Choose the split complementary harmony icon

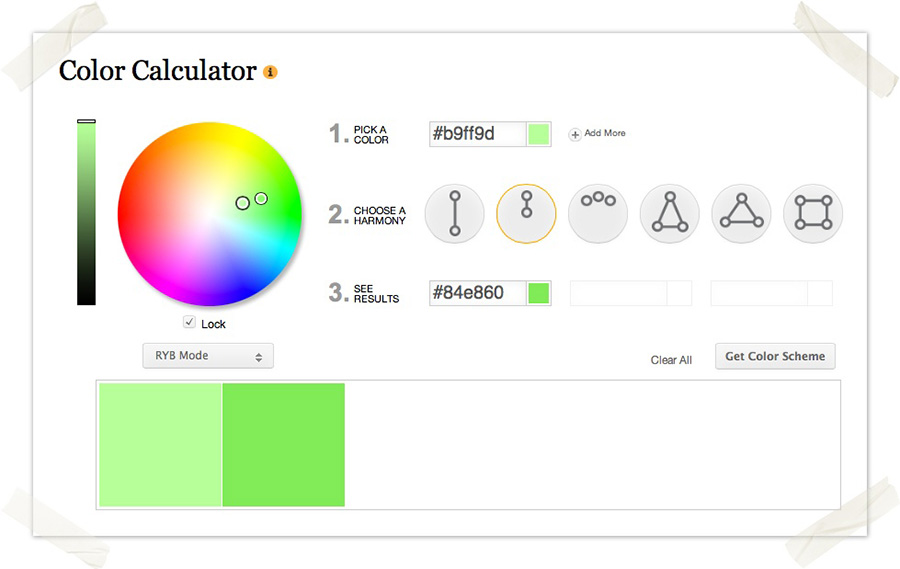coord(670,214)
